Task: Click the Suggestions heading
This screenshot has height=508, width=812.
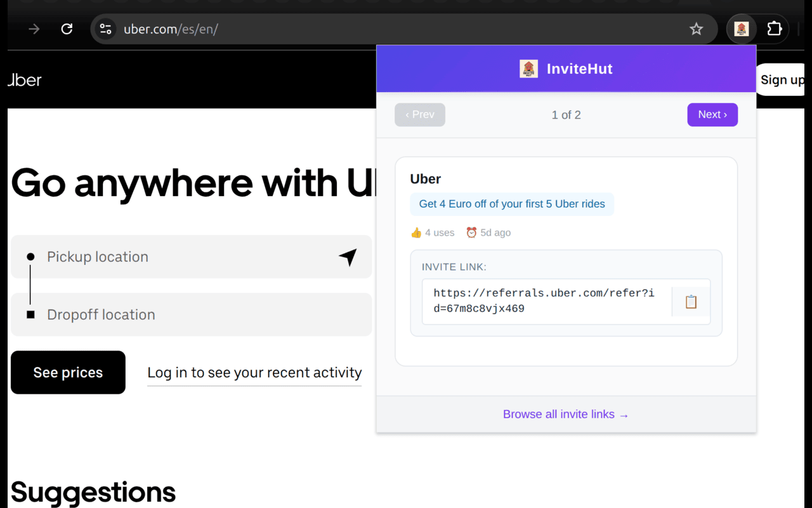Action: tap(93, 492)
